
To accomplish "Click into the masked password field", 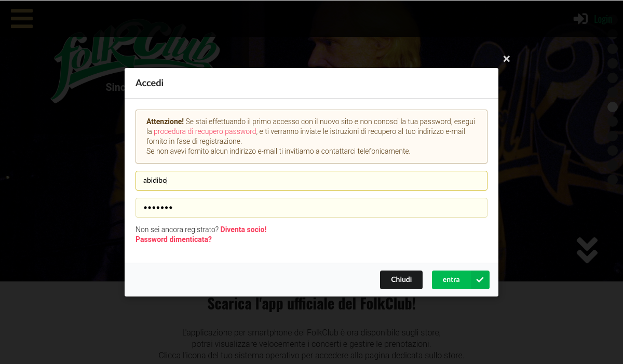I will coord(311,208).
